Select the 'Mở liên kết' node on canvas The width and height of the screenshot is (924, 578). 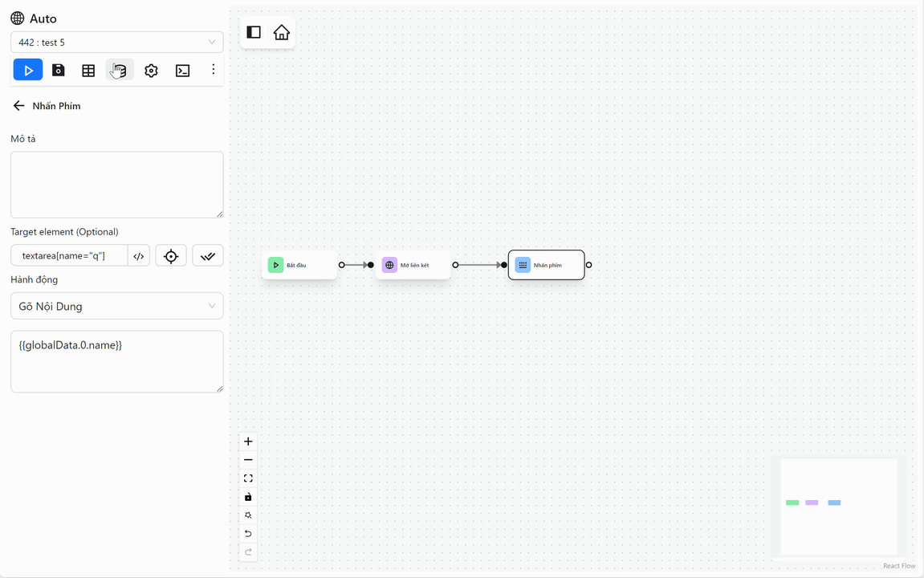[413, 264]
